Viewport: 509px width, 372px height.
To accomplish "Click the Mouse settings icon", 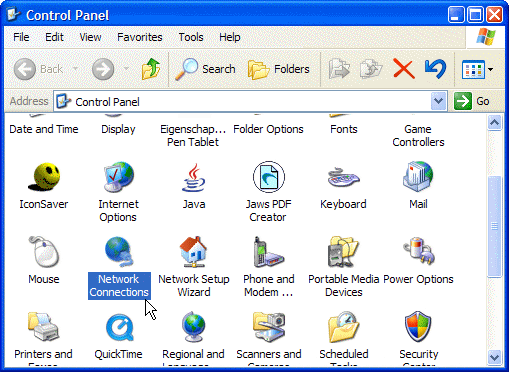I will tap(44, 251).
